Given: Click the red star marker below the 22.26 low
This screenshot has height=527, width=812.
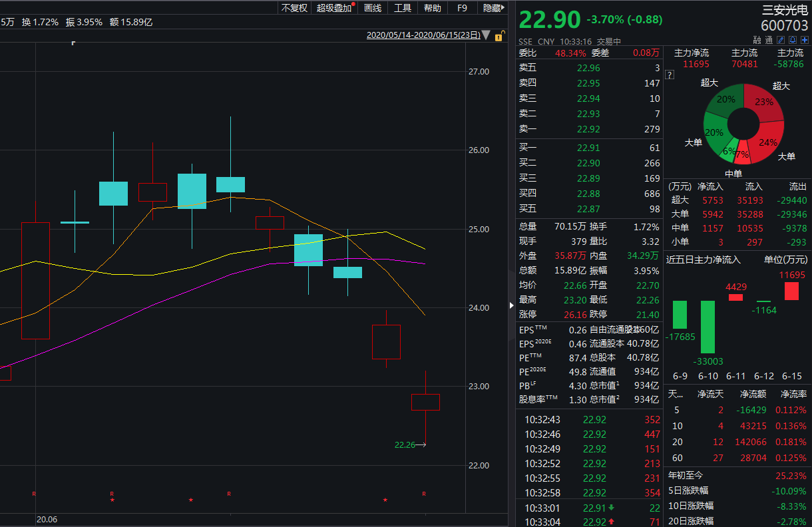Looking at the screenshot, I should point(385,500).
